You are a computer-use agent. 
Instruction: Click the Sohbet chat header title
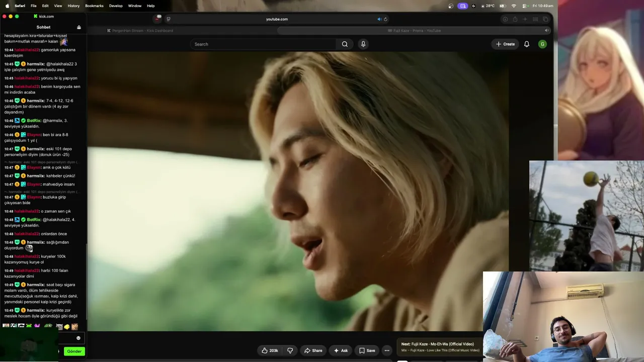point(43,27)
